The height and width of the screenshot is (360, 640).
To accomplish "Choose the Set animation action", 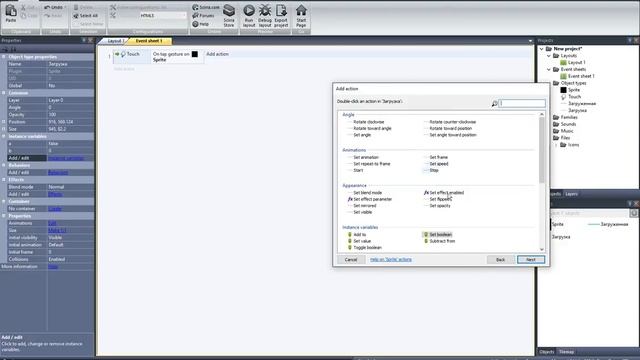I will click(x=366, y=157).
